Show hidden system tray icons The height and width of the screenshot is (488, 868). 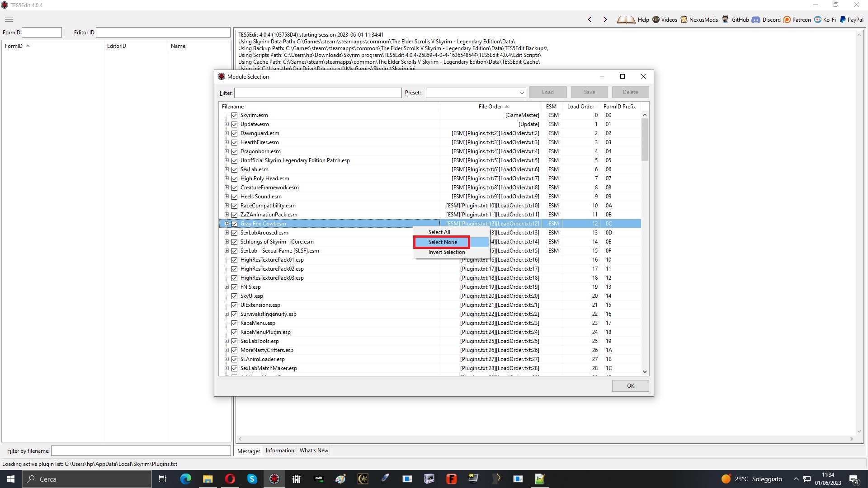(796, 479)
